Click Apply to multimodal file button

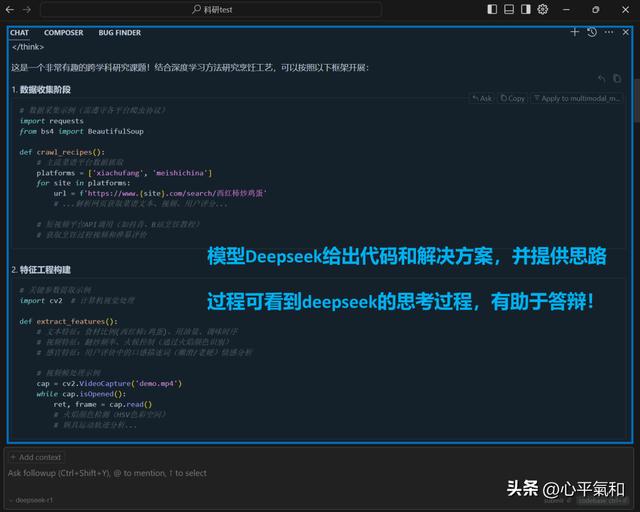[576, 98]
